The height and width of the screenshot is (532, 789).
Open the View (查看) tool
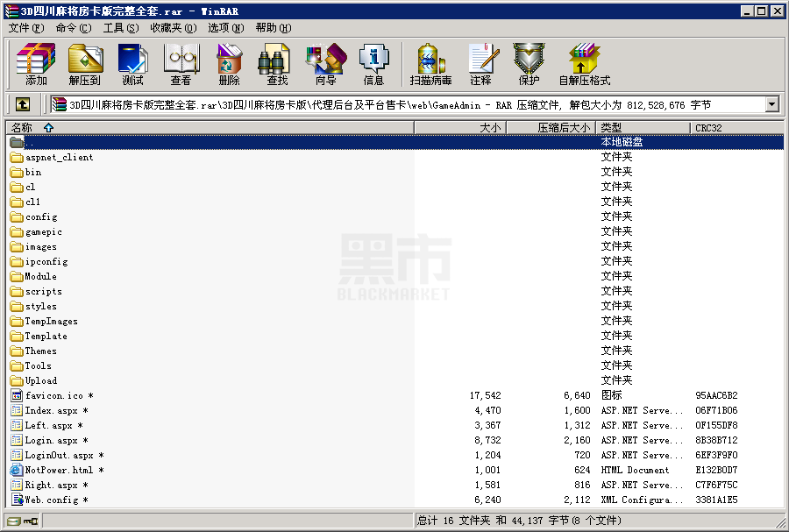[x=181, y=64]
